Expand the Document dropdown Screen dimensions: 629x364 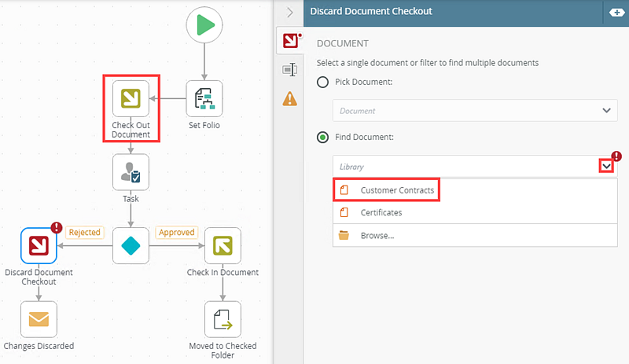pyautogui.click(x=606, y=111)
